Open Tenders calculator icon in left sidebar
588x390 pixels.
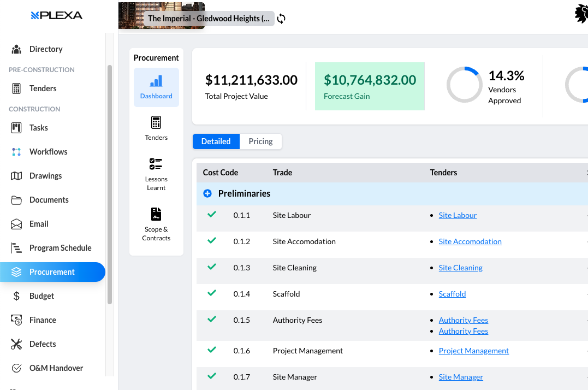(x=16, y=88)
